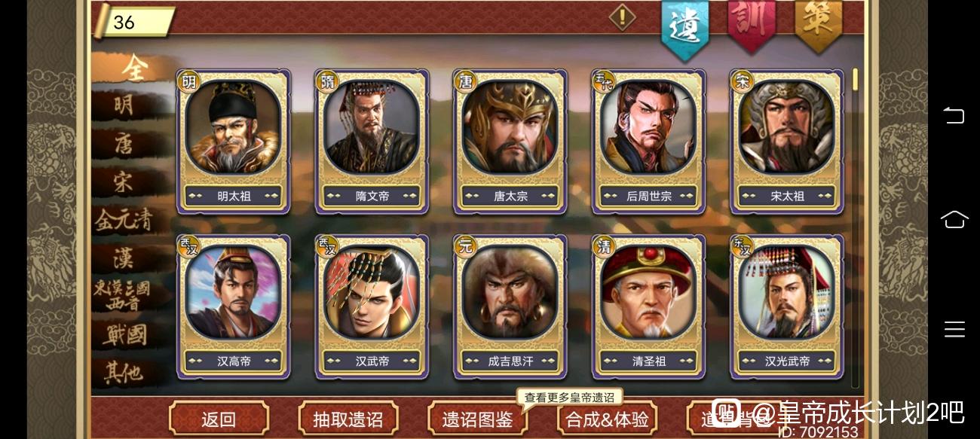Click the 合成&体验 button
Image resolution: width=980 pixels, height=439 pixels.
pos(608,419)
